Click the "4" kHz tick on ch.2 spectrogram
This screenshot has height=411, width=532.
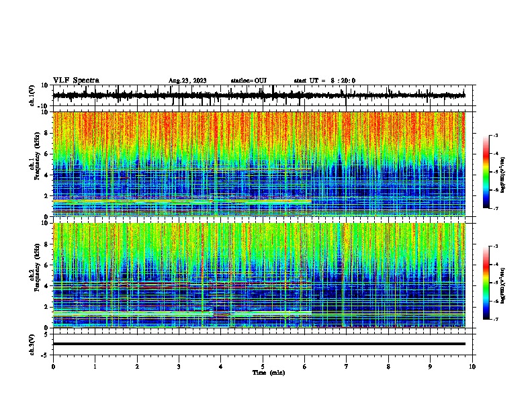pos(46,286)
